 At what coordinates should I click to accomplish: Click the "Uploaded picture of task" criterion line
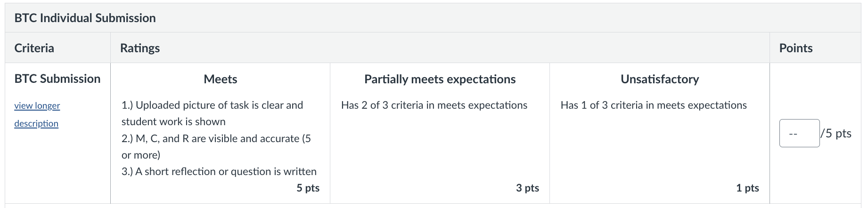click(x=212, y=105)
